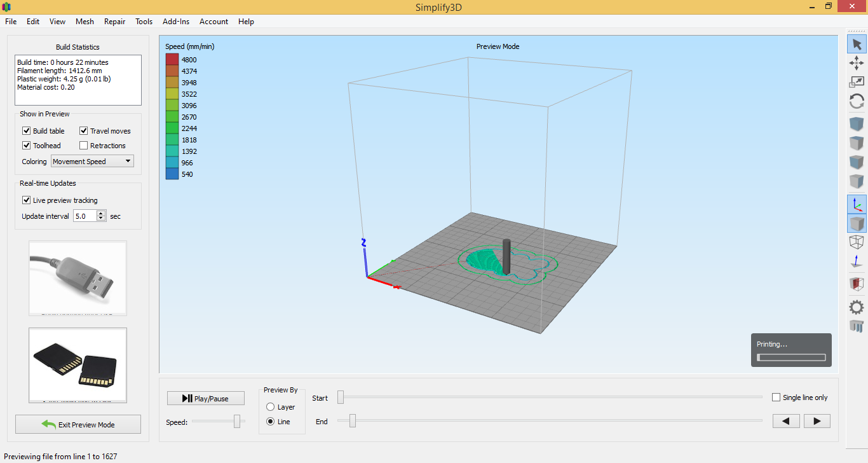Click the USB cable print thumbnail
868x463 pixels.
pyautogui.click(x=78, y=278)
